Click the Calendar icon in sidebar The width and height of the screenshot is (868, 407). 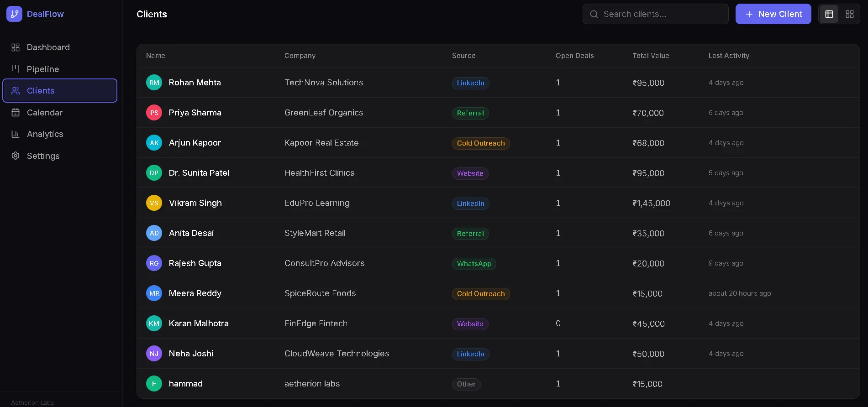pyautogui.click(x=16, y=112)
